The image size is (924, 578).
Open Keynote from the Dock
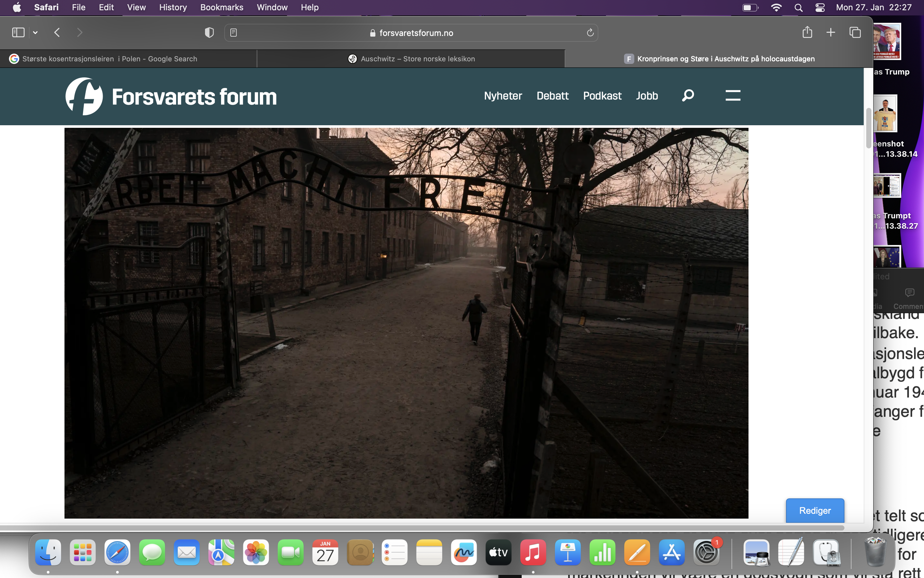[568, 552]
